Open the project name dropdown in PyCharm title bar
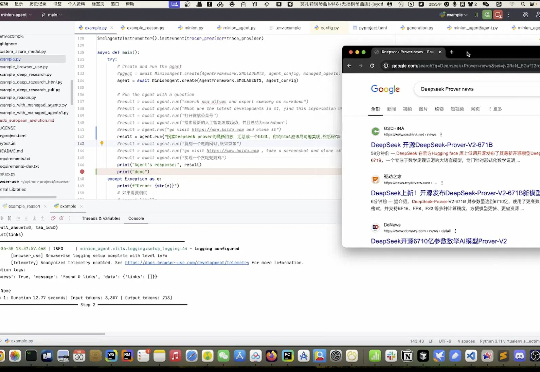 pyautogui.click(x=15, y=15)
